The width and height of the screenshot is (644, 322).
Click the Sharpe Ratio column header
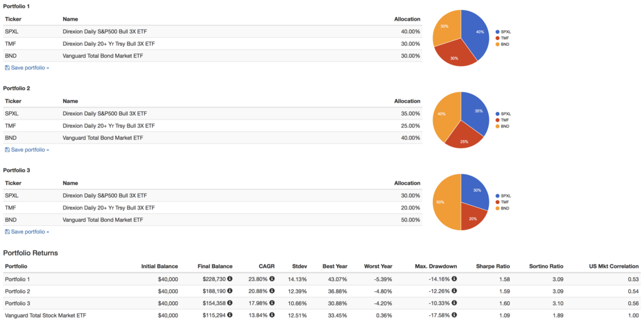[x=492, y=266]
